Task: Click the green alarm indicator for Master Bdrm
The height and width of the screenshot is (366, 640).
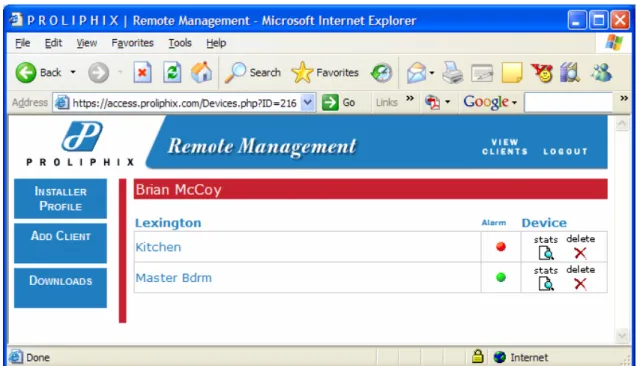Action: (501, 277)
